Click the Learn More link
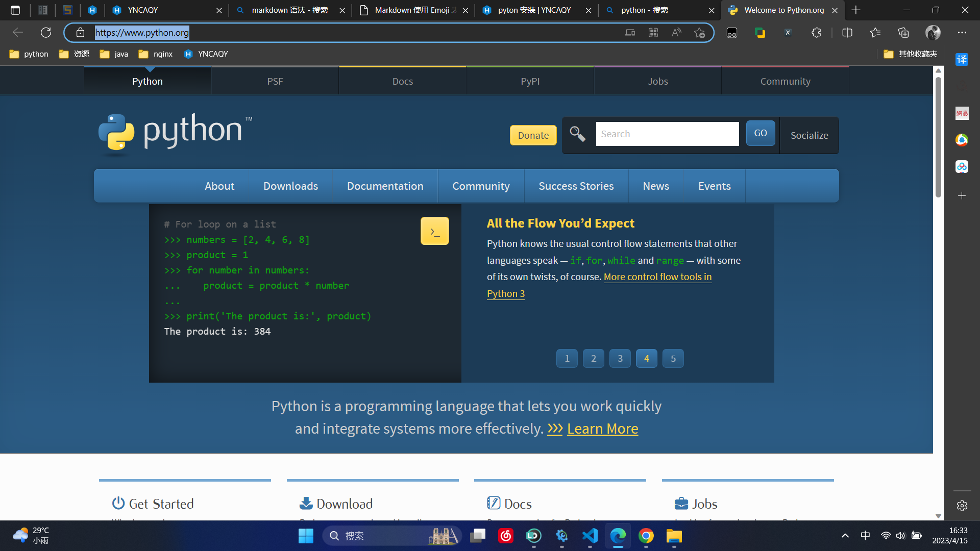 click(x=602, y=429)
